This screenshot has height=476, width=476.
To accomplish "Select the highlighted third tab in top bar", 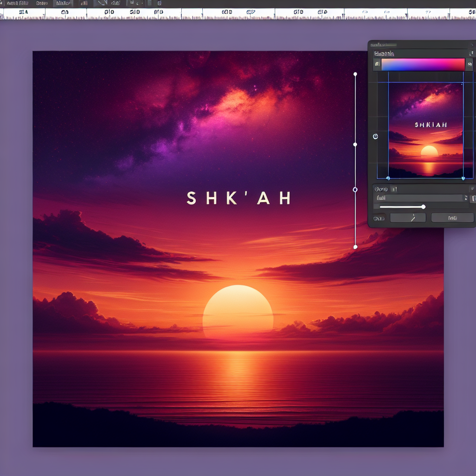I will tap(64, 3).
